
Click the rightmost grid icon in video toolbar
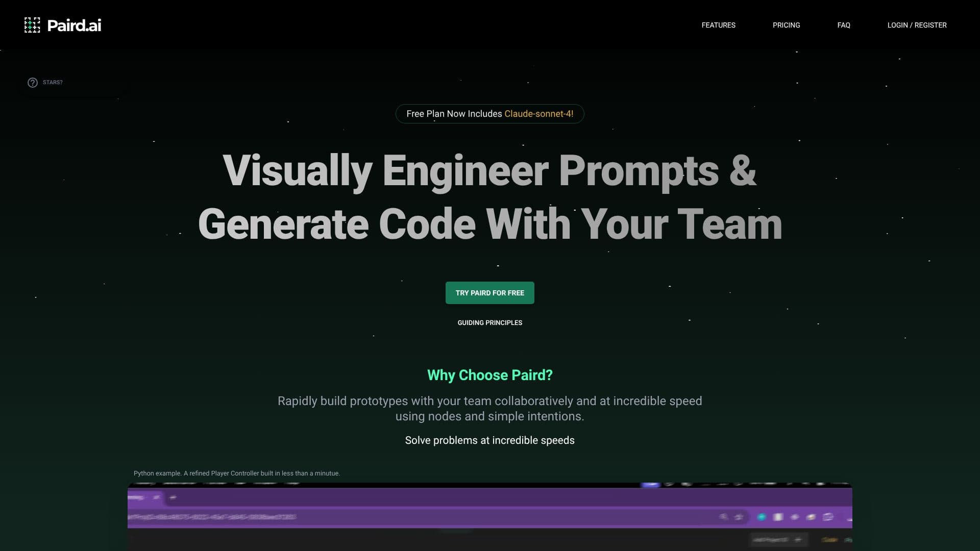(x=828, y=517)
